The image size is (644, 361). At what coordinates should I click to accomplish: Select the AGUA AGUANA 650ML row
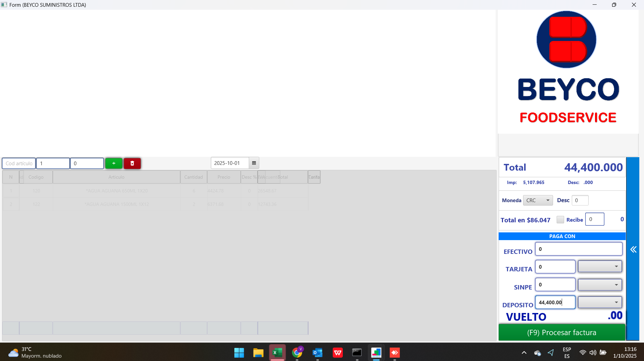117,191
